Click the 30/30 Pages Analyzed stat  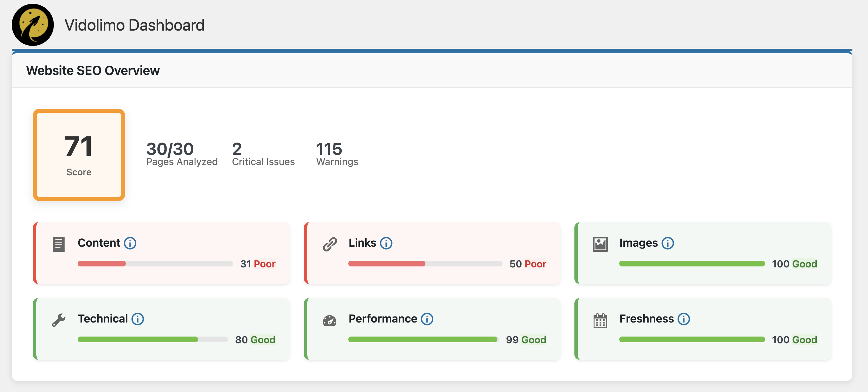[x=181, y=154]
